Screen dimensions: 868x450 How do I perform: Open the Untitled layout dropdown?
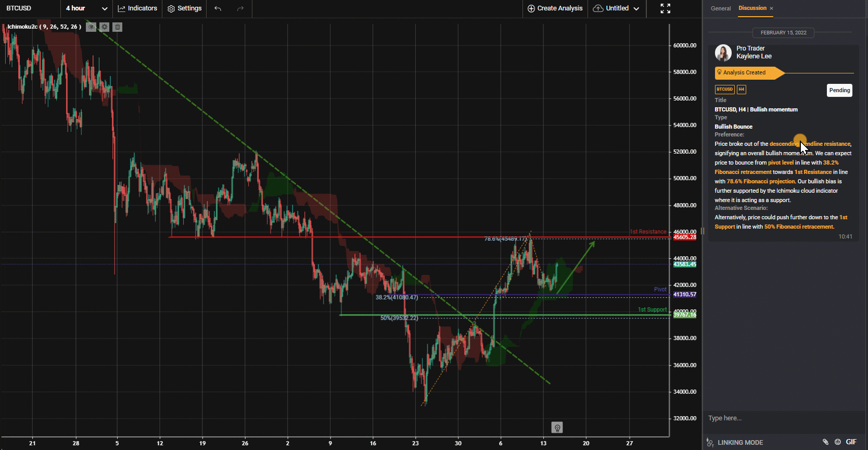click(x=616, y=8)
